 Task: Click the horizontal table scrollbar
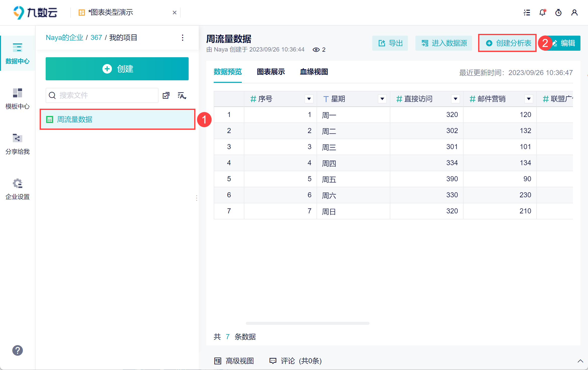click(308, 323)
